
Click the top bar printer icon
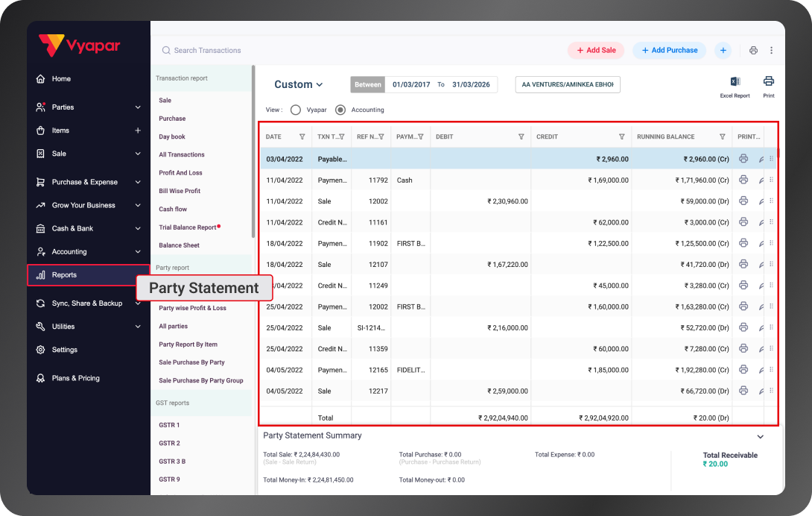point(753,50)
